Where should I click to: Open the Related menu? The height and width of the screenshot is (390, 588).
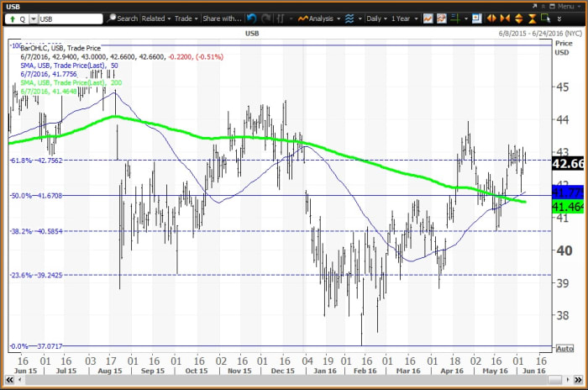click(155, 18)
